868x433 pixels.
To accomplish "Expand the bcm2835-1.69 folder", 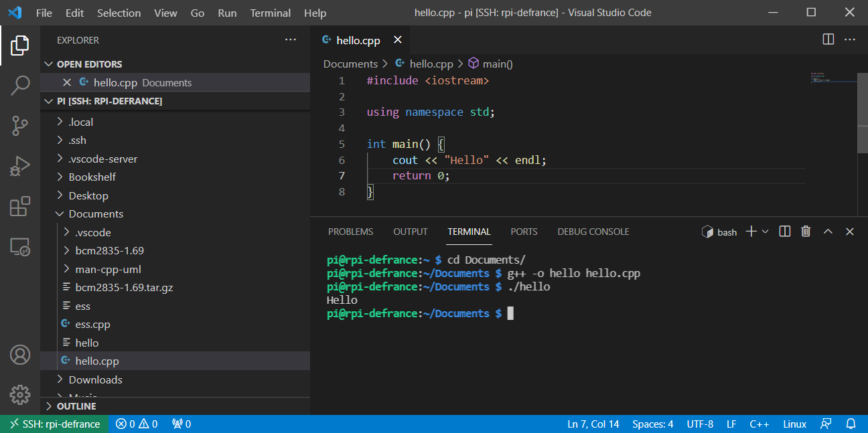I will coord(175,251).
